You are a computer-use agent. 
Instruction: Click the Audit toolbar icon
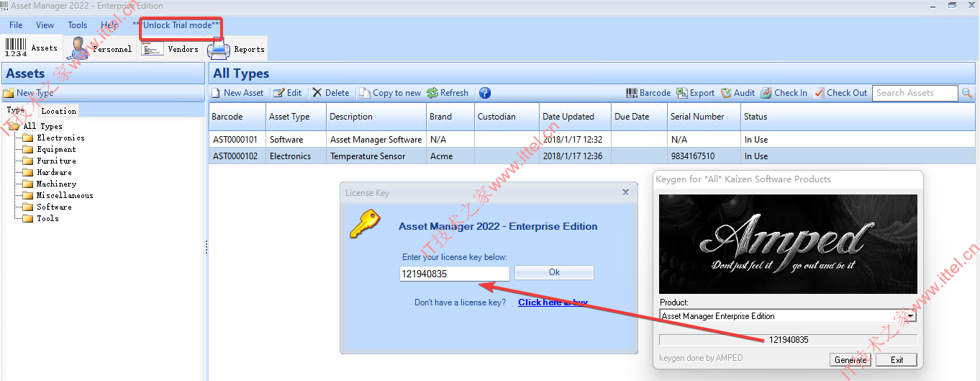727,93
